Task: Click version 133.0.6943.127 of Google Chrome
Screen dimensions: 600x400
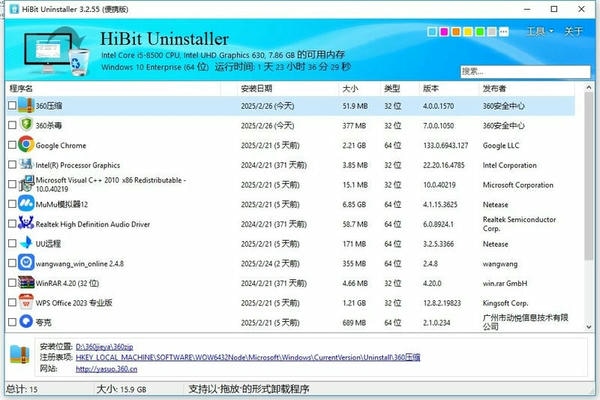Action: pyautogui.click(x=445, y=145)
